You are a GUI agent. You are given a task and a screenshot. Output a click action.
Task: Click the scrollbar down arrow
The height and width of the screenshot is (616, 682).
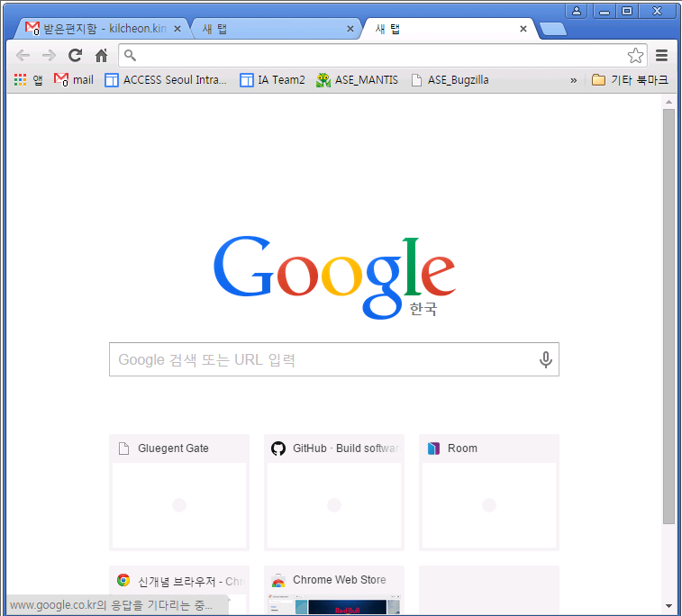point(668,606)
